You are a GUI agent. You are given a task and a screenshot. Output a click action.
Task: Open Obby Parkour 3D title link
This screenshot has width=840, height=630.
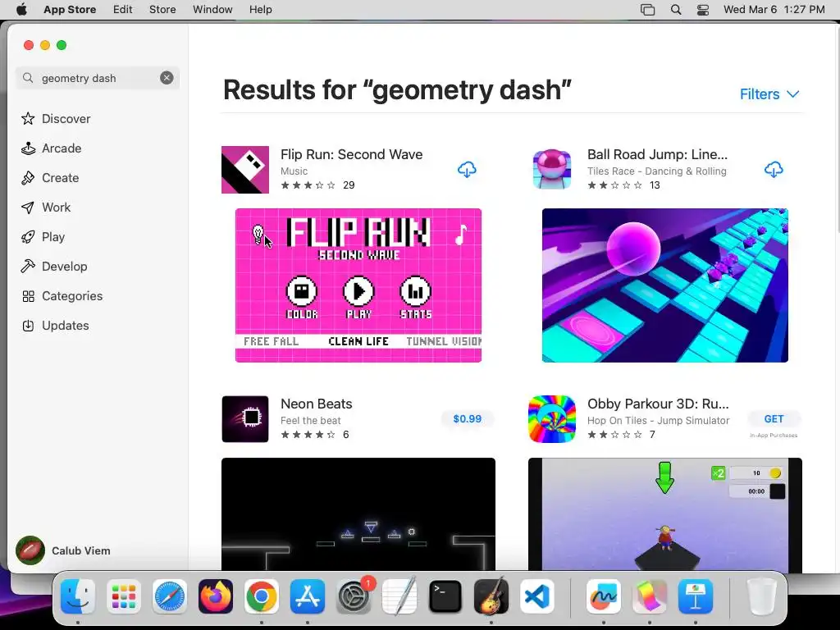tap(658, 404)
